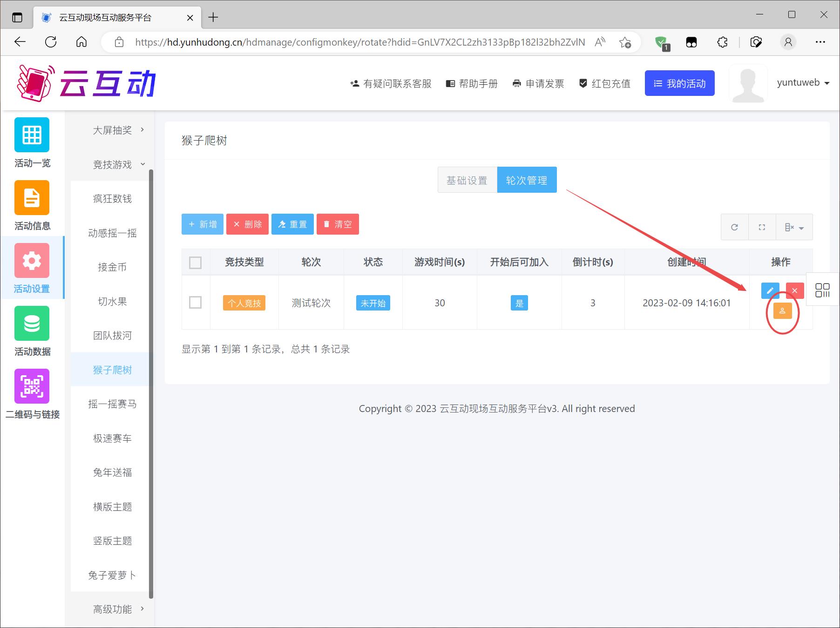
Task: Open browser settings and more menu
Action: click(820, 42)
